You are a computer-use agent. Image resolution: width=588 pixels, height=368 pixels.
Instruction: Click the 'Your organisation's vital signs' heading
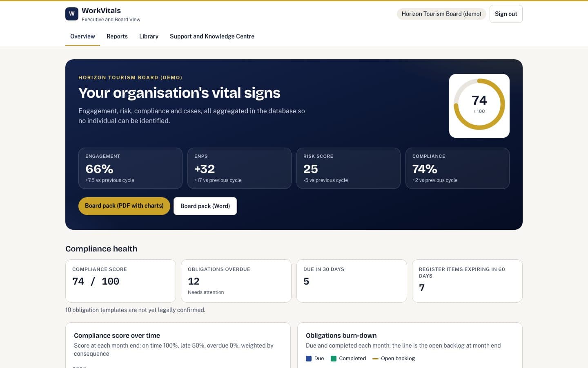pos(179,93)
